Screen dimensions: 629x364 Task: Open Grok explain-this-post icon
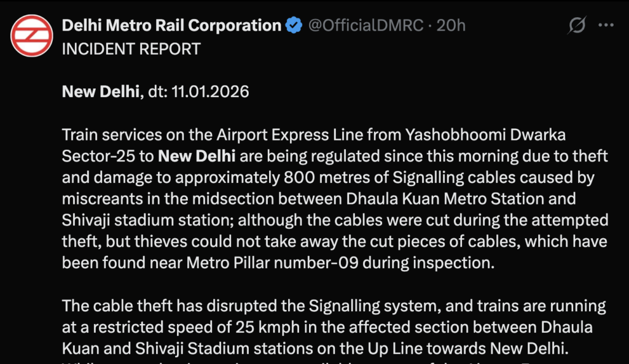click(577, 26)
